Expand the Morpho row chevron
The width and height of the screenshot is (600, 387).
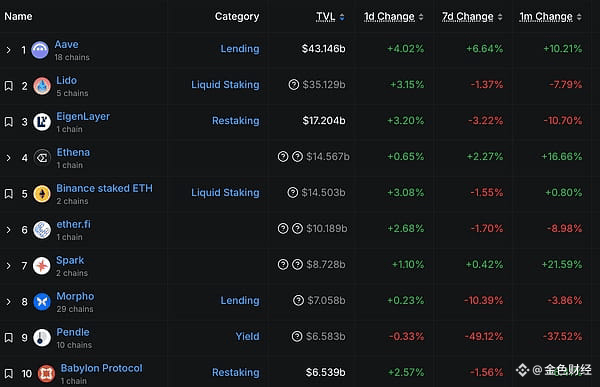coord(8,302)
